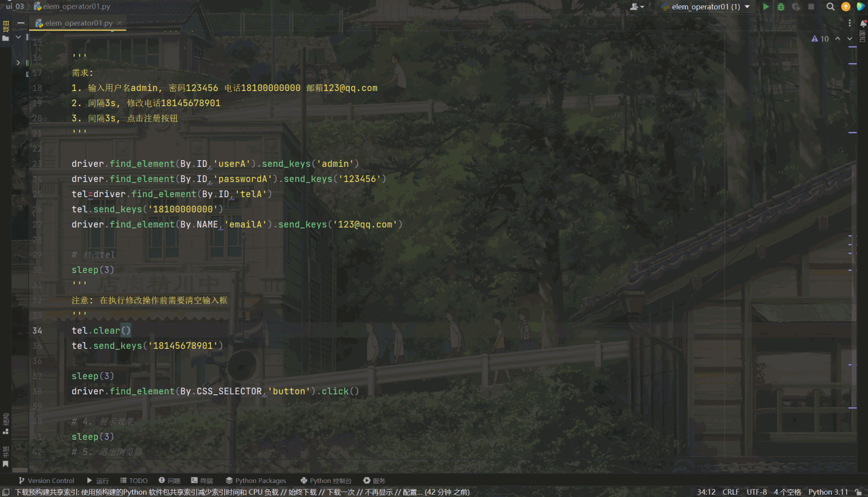Viewport: 868px width, 497px height.
Task: Expand the collapsed tree node chevron in the project panel
Action: (18, 62)
